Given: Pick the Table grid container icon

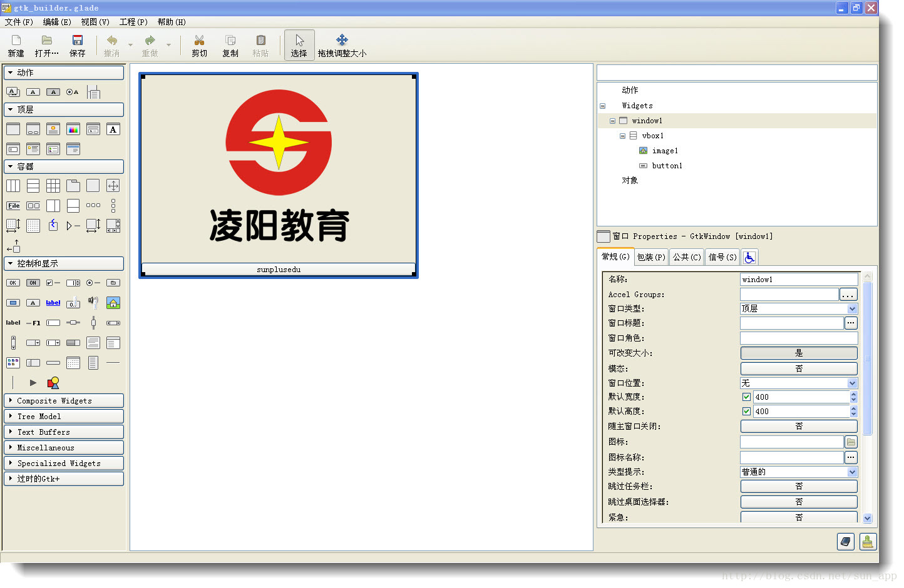Looking at the screenshot, I should (x=53, y=186).
